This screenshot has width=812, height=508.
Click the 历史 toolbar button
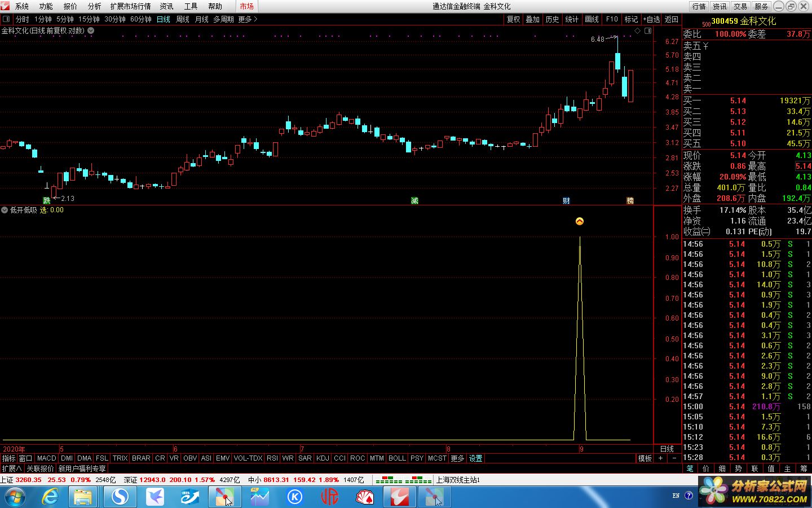pyautogui.click(x=552, y=19)
